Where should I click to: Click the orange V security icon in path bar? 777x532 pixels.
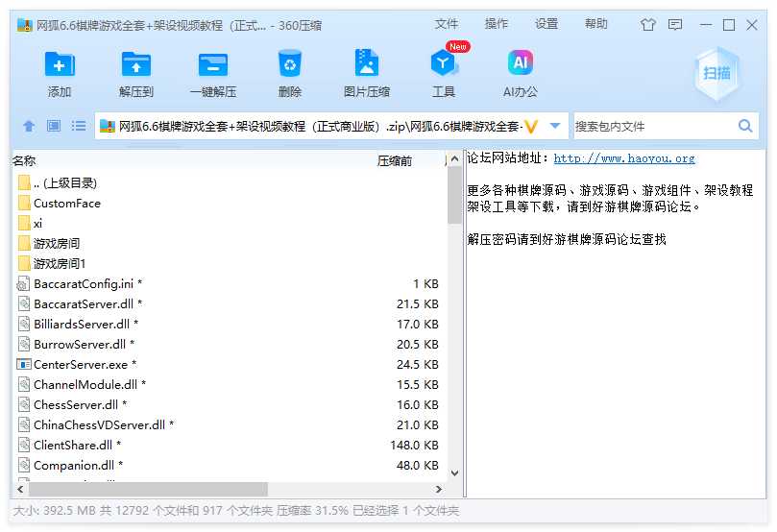click(531, 127)
